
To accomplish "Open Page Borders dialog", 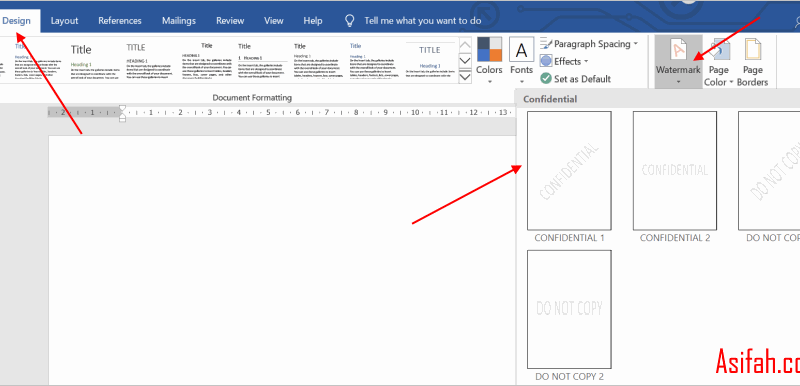I will coord(753,61).
